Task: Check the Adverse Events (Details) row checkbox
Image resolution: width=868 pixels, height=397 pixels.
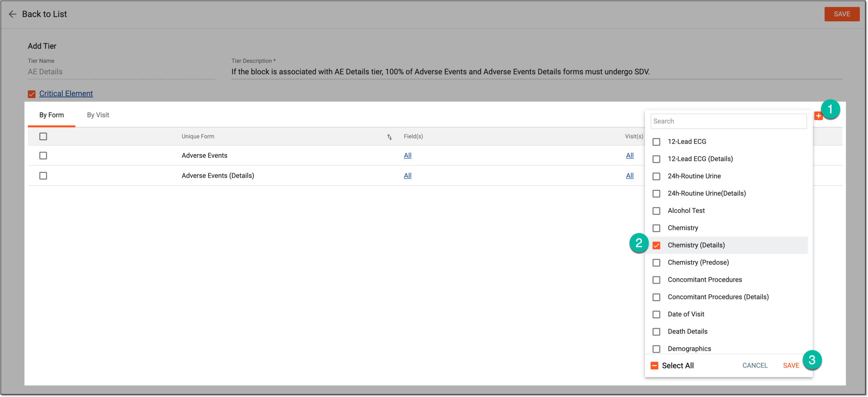Action: pyautogui.click(x=43, y=176)
